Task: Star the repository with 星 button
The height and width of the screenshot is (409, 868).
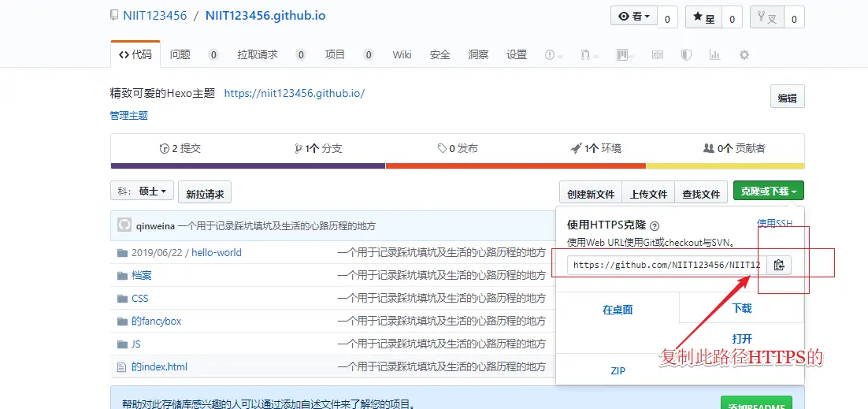Action: pos(704,17)
